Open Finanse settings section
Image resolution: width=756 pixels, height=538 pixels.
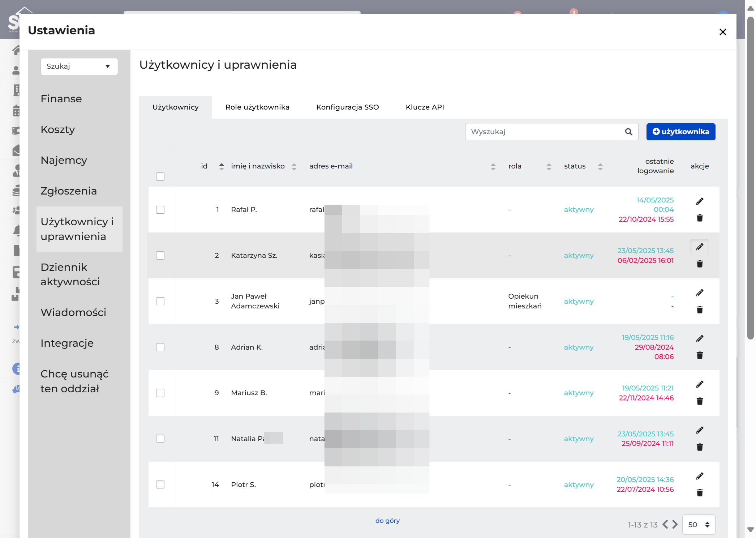pyautogui.click(x=61, y=99)
